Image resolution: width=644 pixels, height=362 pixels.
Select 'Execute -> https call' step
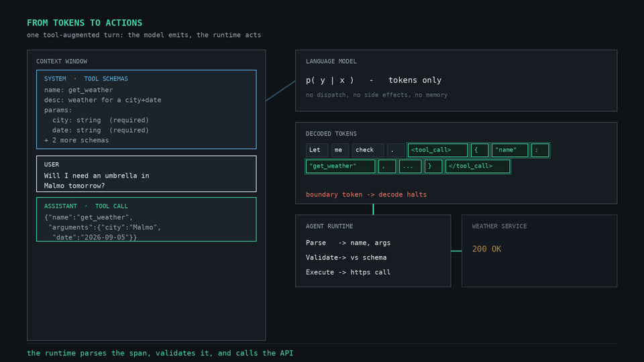pos(348,273)
